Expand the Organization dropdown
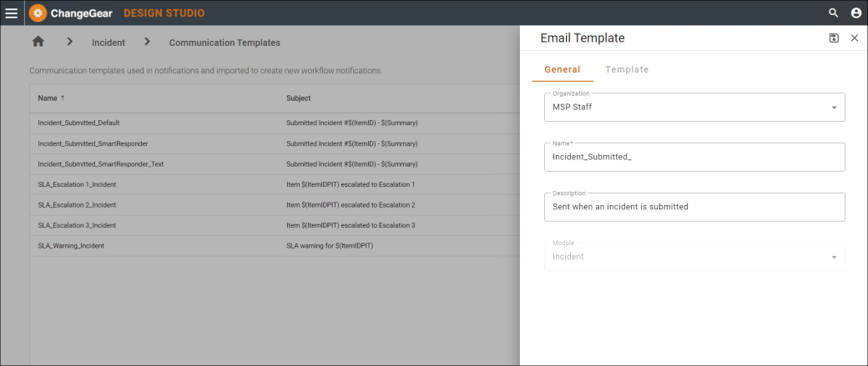 pos(834,108)
